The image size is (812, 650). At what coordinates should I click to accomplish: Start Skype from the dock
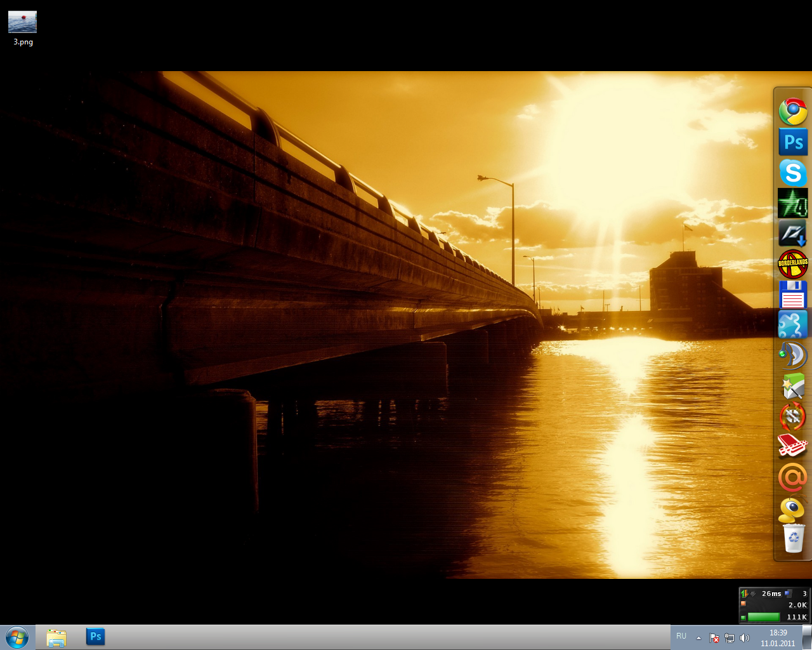(x=792, y=173)
